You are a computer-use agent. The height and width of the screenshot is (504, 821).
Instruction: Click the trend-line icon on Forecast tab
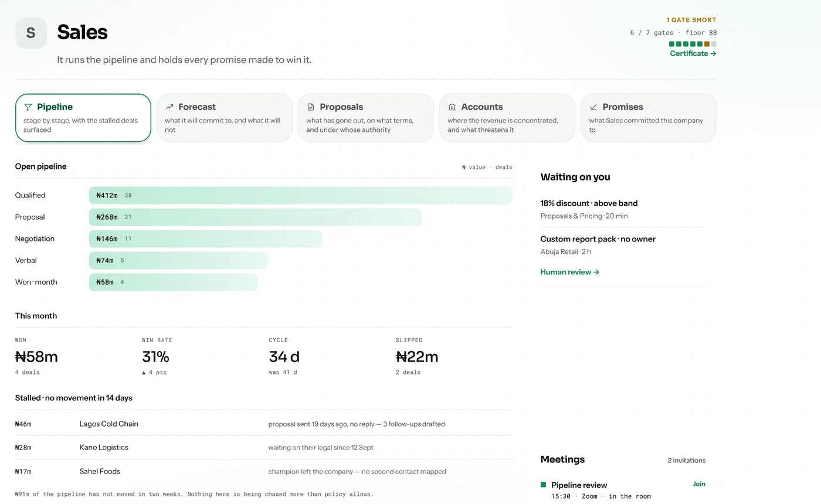(x=169, y=107)
